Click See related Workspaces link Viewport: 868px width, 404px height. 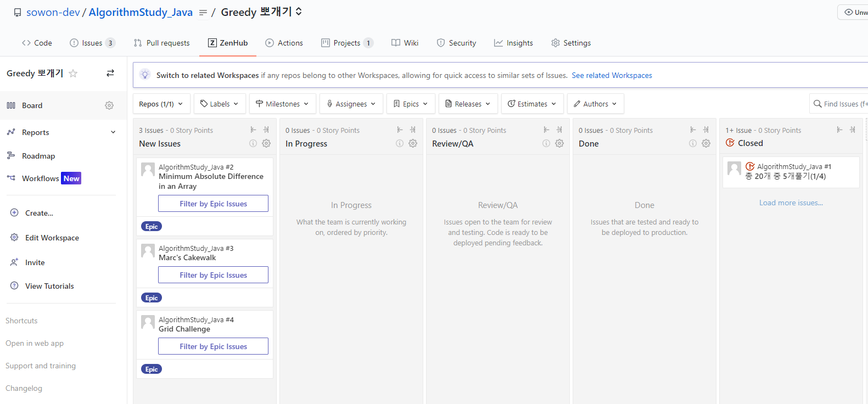pos(612,75)
